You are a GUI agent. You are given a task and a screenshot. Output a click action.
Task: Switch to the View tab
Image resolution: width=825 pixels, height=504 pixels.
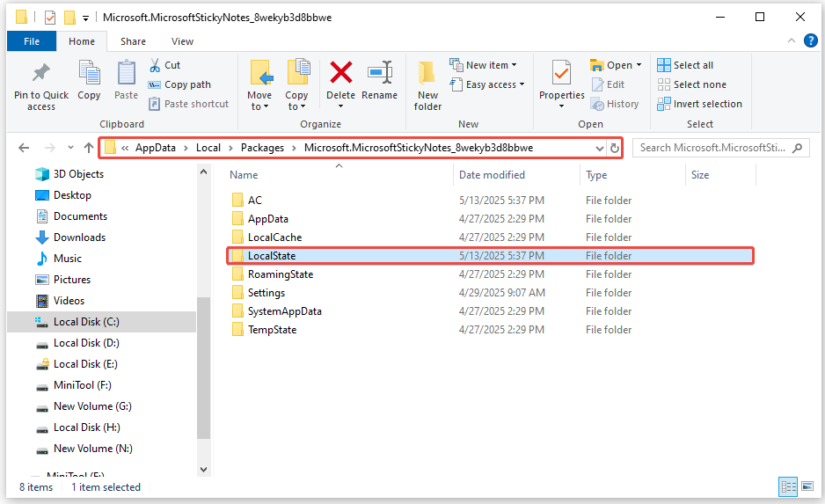click(x=182, y=41)
